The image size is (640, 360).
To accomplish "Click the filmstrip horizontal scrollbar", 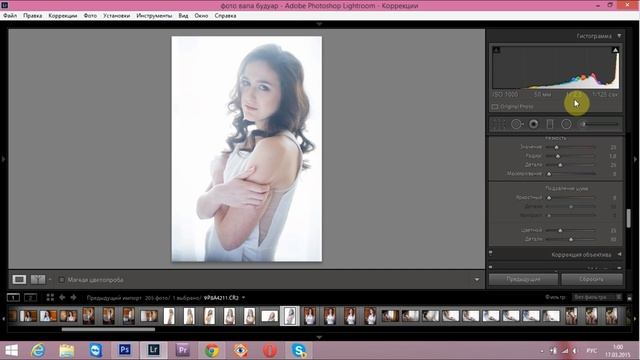I will [108, 329].
